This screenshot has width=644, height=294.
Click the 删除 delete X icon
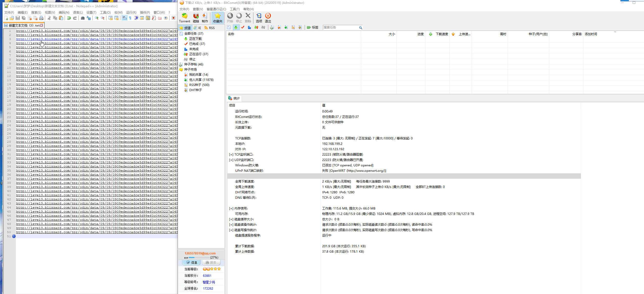[x=248, y=18]
